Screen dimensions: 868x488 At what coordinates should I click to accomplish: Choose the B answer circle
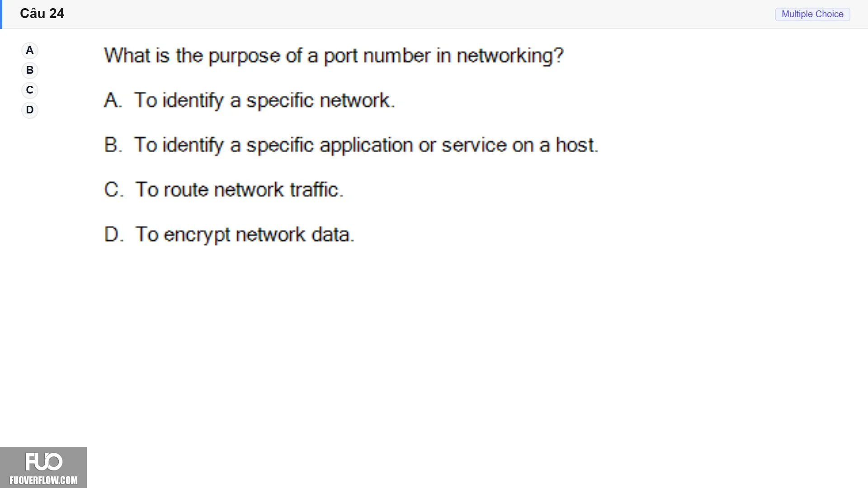pyautogui.click(x=30, y=70)
